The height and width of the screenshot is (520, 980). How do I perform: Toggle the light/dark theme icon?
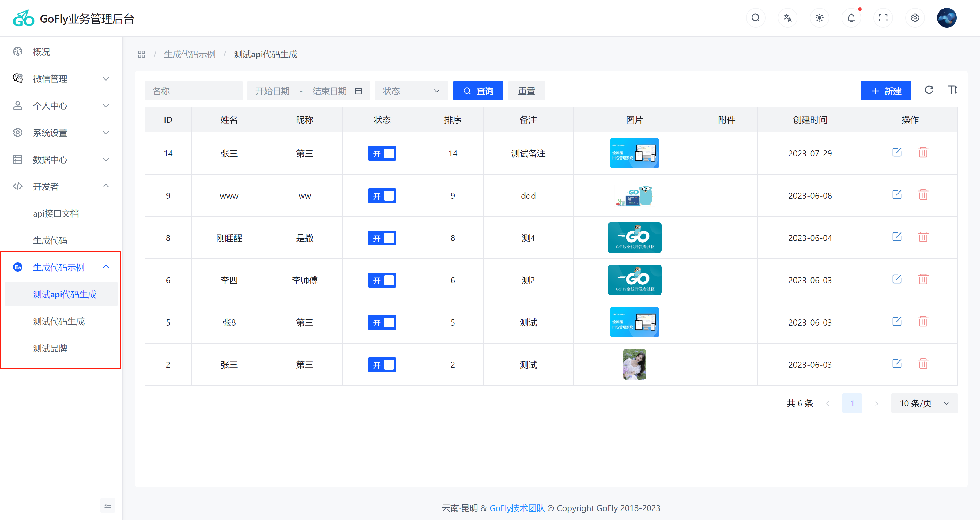820,18
